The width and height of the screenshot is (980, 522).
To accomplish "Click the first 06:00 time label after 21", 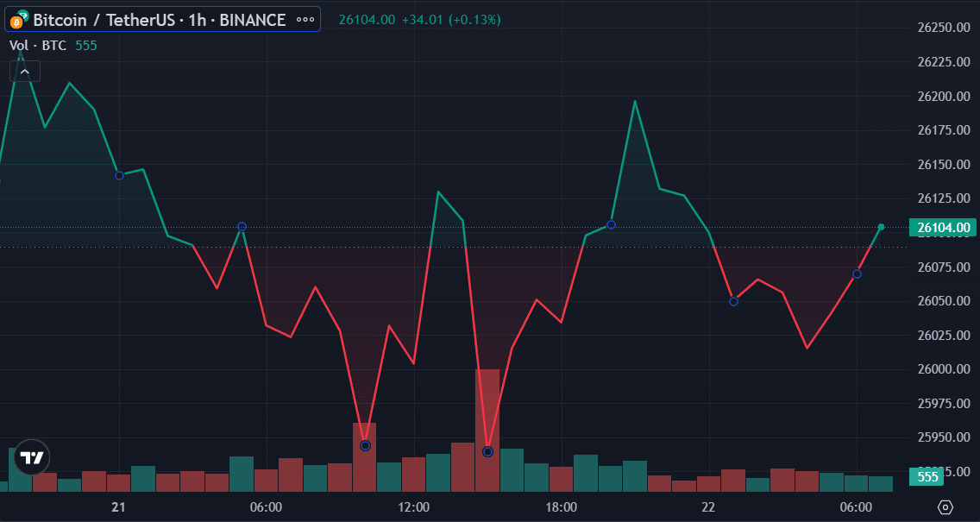I will (x=267, y=507).
